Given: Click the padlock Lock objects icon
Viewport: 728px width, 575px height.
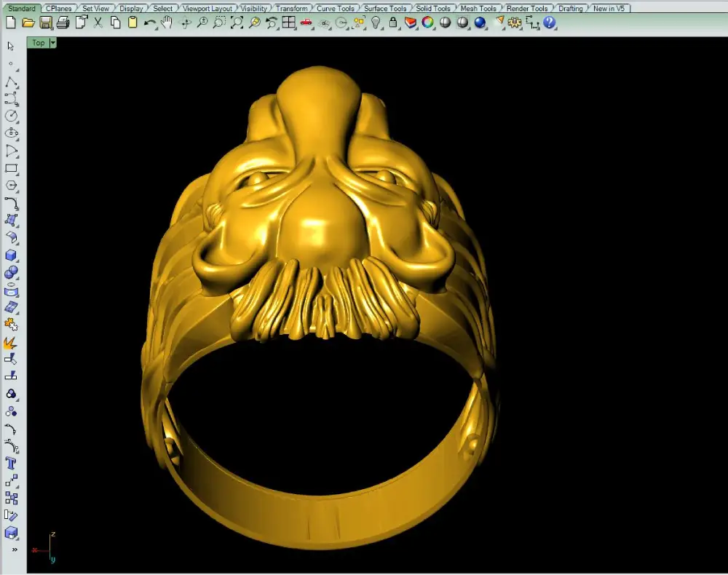Looking at the screenshot, I should (x=393, y=23).
